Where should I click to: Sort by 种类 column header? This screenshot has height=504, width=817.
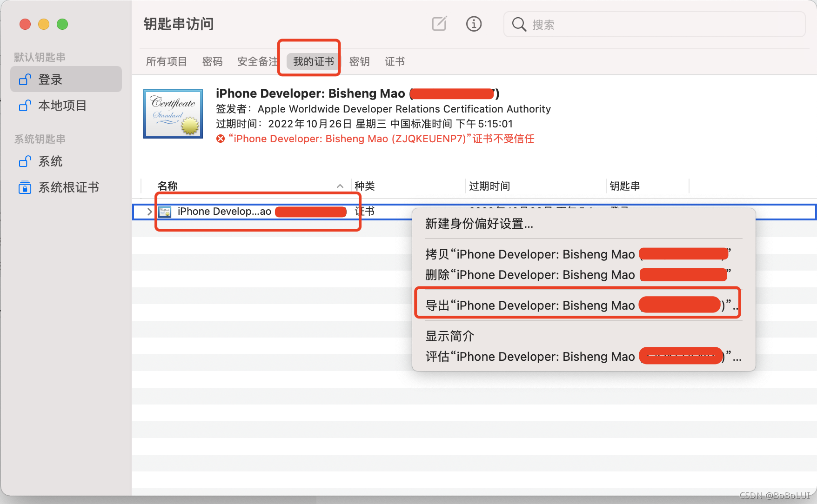pyautogui.click(x=365, y=186)
